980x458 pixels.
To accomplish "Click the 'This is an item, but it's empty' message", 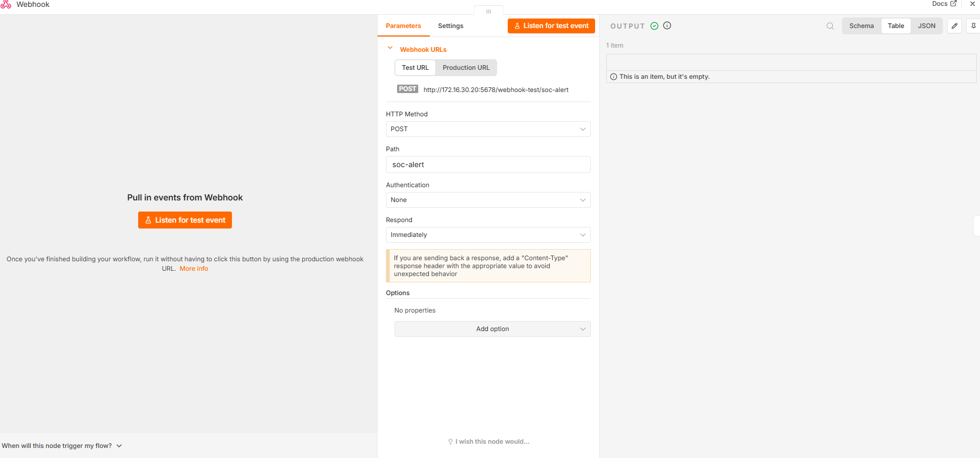I will [664, 77].
